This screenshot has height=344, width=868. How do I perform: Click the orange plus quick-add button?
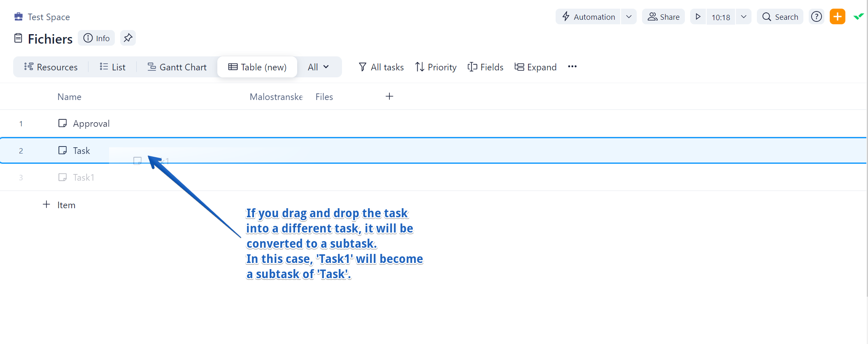click(837, 17)
